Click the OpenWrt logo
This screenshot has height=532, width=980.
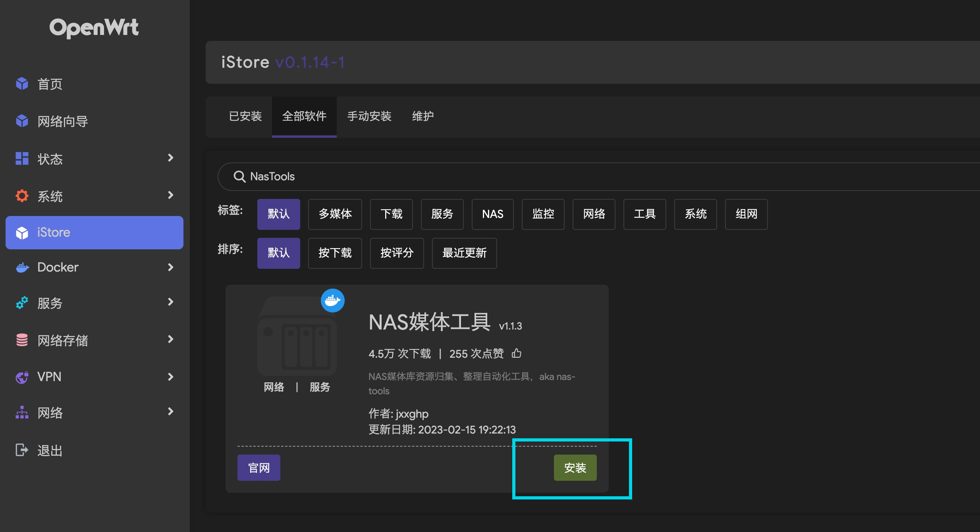(x=94, y=28)
